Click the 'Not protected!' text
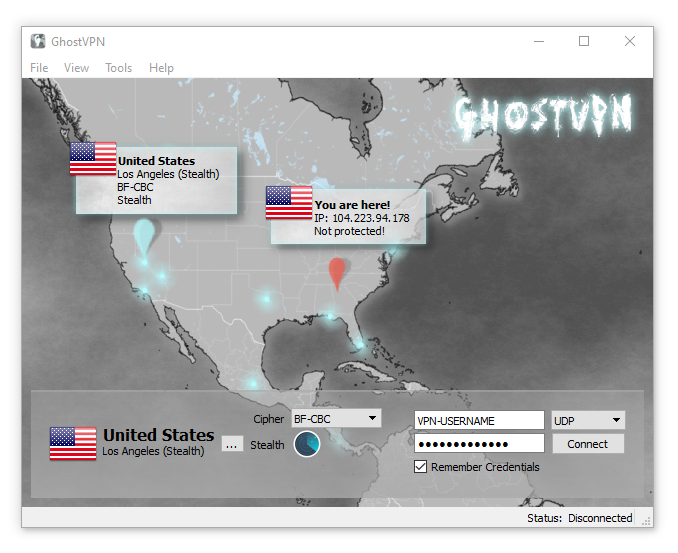 coord(349,231)
